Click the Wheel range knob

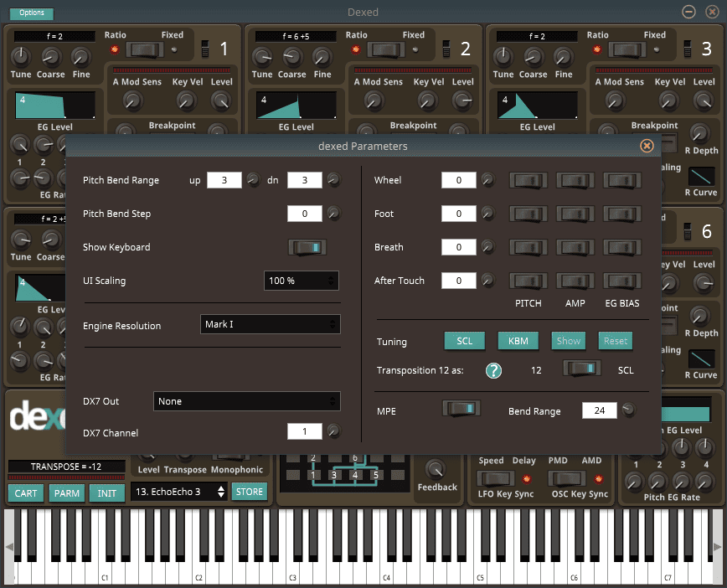click(x=487, y=179)
